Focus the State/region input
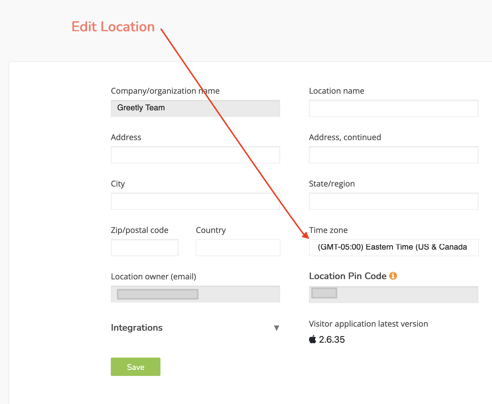492x404 pixels. click(394, 201)
